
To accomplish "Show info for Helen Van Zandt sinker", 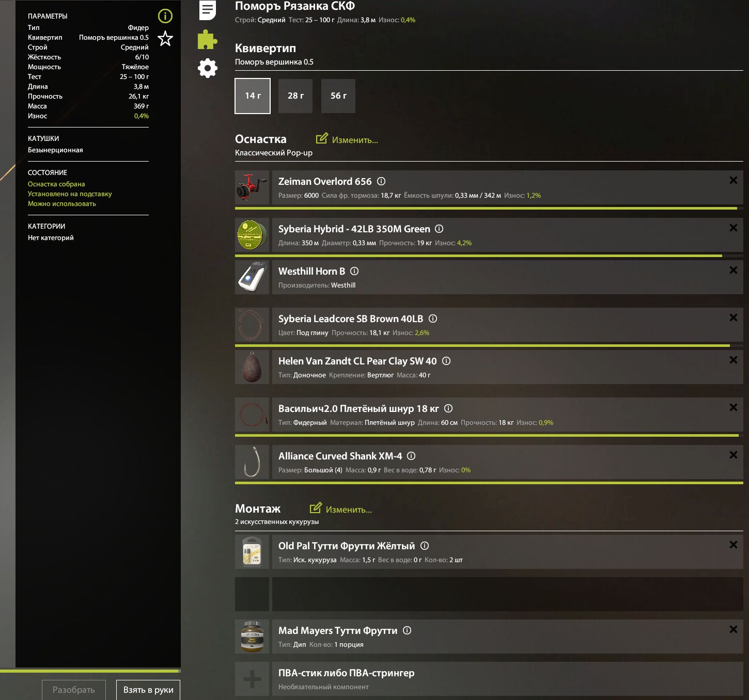I will coord(446,361).
